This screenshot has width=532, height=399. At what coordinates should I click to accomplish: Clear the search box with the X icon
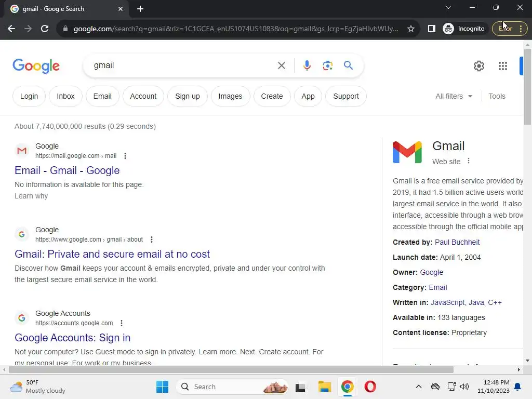coord(282,65)
